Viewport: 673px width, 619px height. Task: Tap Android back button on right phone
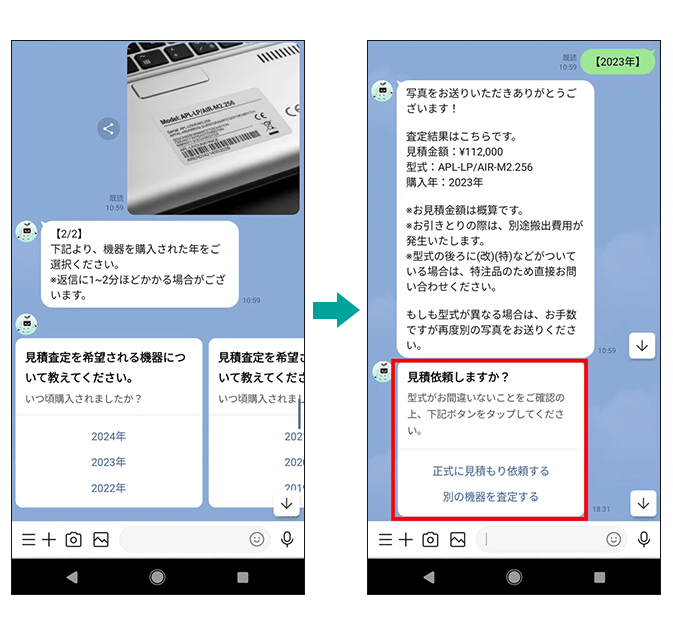pyautogui.click(x=429, y=577)
